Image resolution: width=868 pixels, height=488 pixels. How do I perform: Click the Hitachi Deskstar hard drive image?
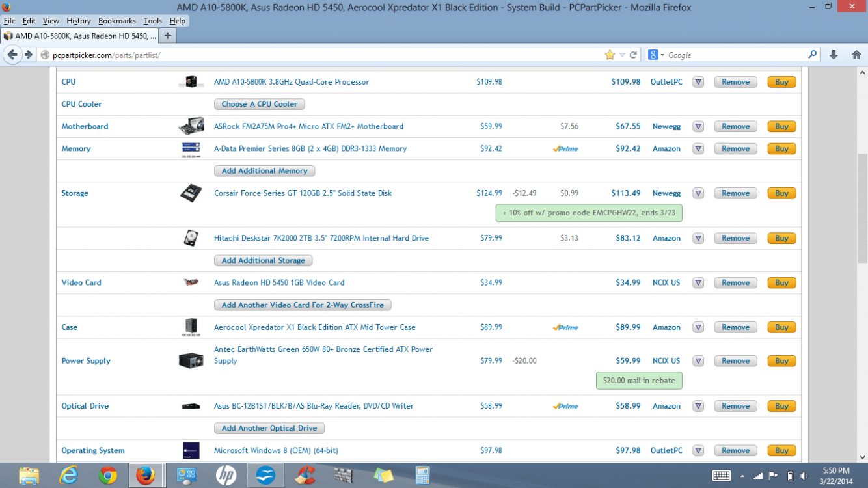click(191, 238)
